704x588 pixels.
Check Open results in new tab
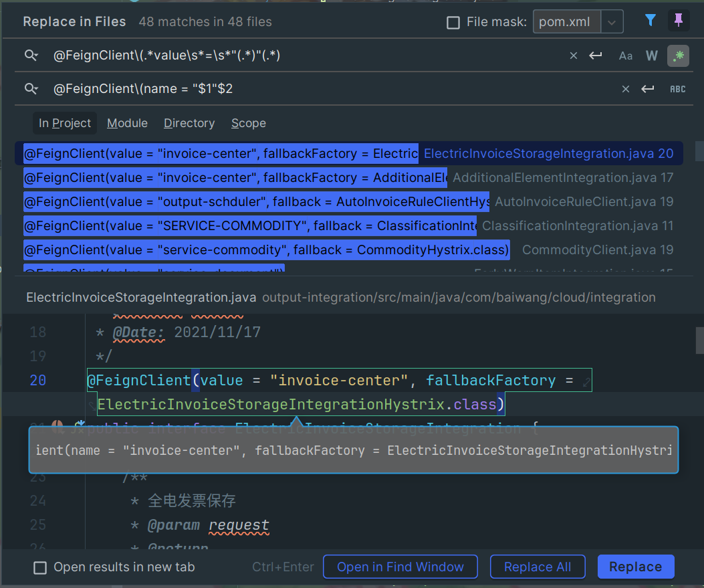click(x=41, y=567)
